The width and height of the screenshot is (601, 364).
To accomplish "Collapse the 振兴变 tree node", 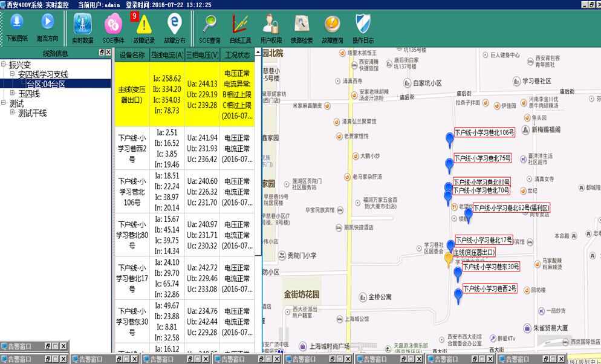I will point(4,64).
